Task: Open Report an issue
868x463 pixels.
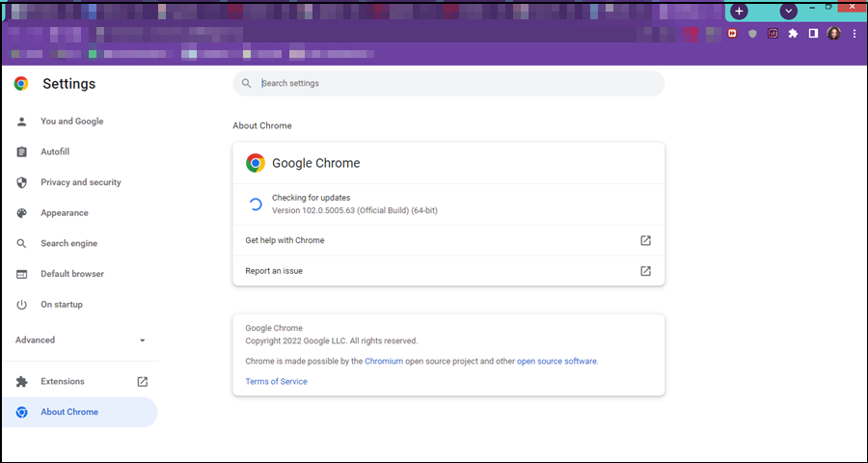Action: click(448, 271)
